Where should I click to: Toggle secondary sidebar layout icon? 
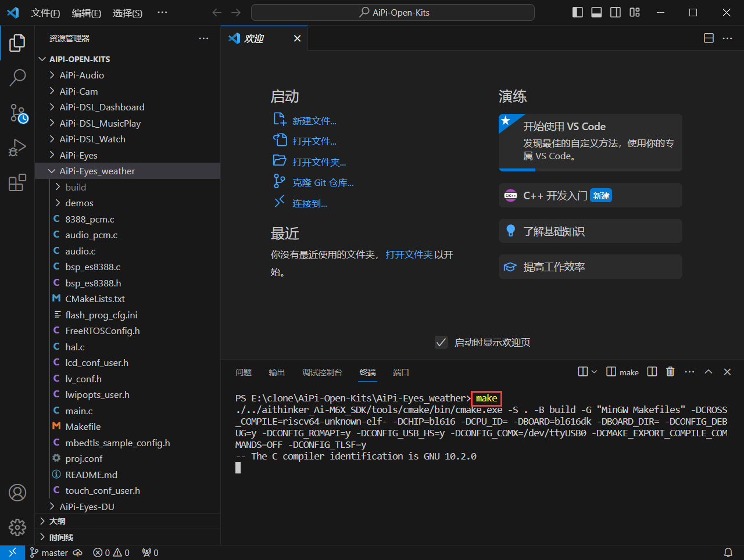tap(616, 12)
